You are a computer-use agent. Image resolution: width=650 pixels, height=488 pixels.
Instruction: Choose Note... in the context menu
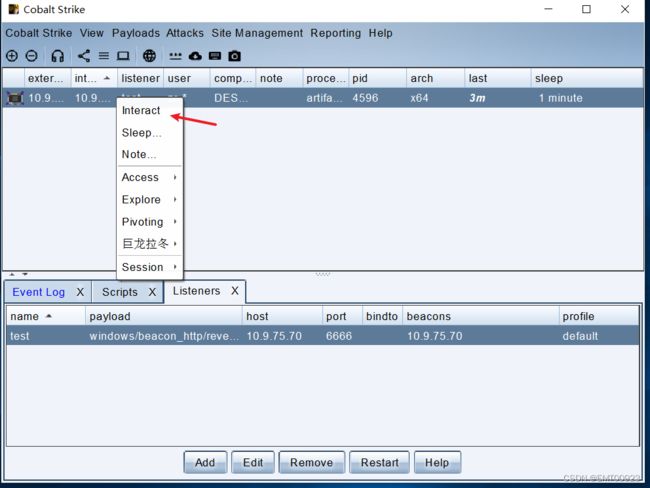click(x=150, y=154)
